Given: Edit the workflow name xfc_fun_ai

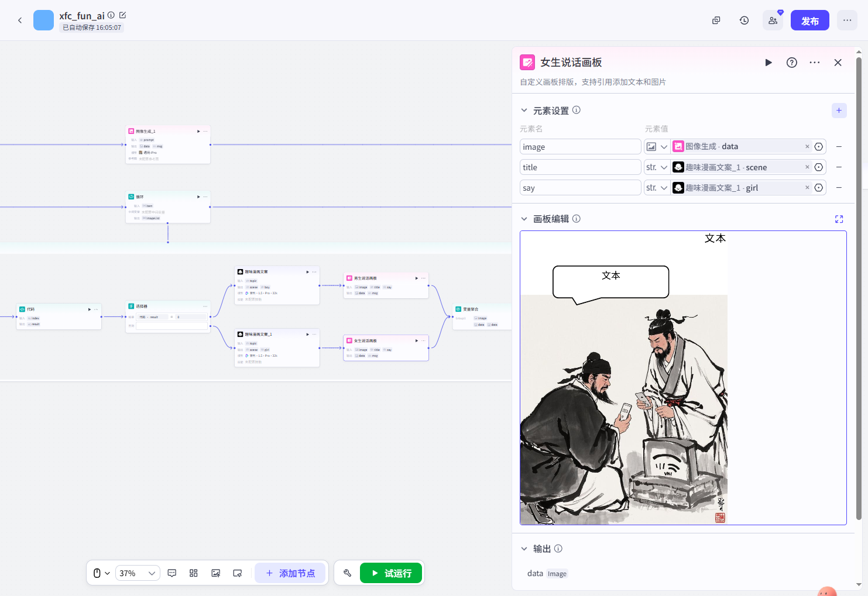Looking at the screenshot, I should 122,15.
